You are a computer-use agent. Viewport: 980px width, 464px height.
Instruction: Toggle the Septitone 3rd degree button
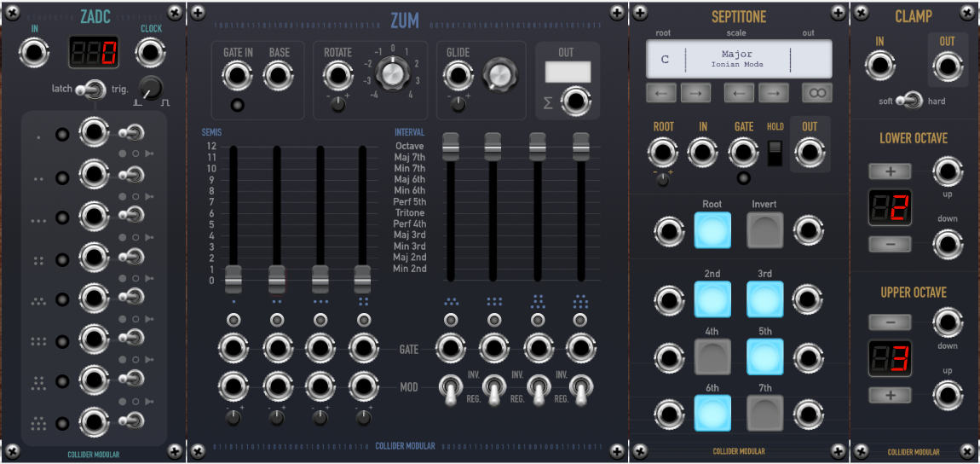765,299
